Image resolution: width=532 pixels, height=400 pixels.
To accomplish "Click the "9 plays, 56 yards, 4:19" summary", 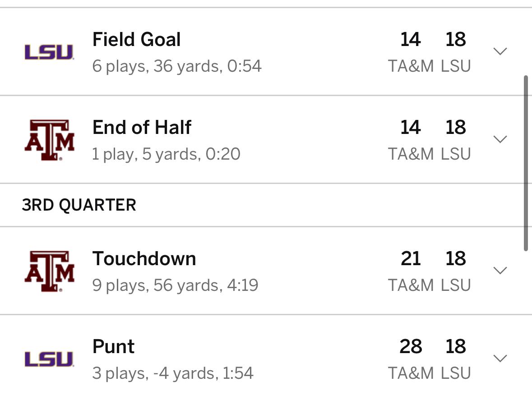I will pyautogui.click(x=175, y=285).
